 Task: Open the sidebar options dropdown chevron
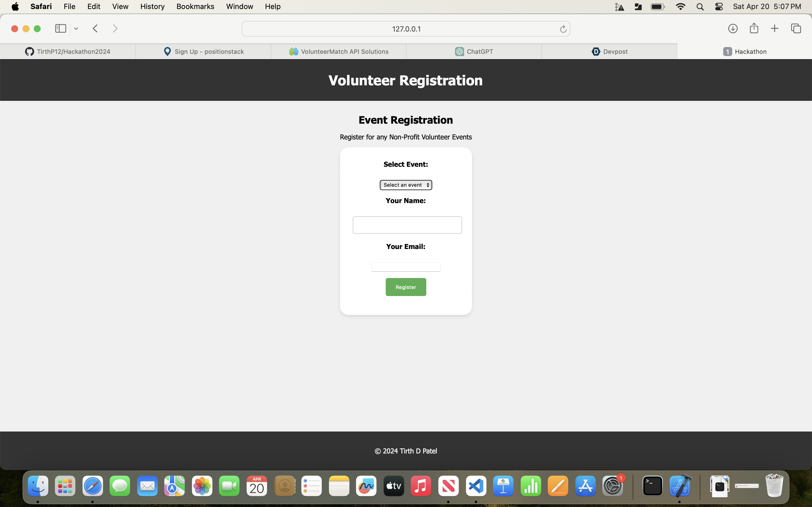coord(76,29)
